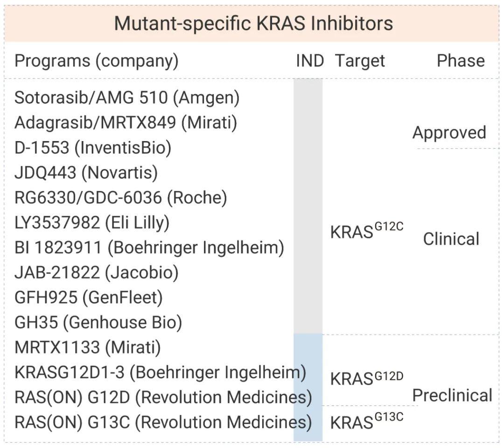
Task: Click the Target column header
Action: (x=360, y=61)
